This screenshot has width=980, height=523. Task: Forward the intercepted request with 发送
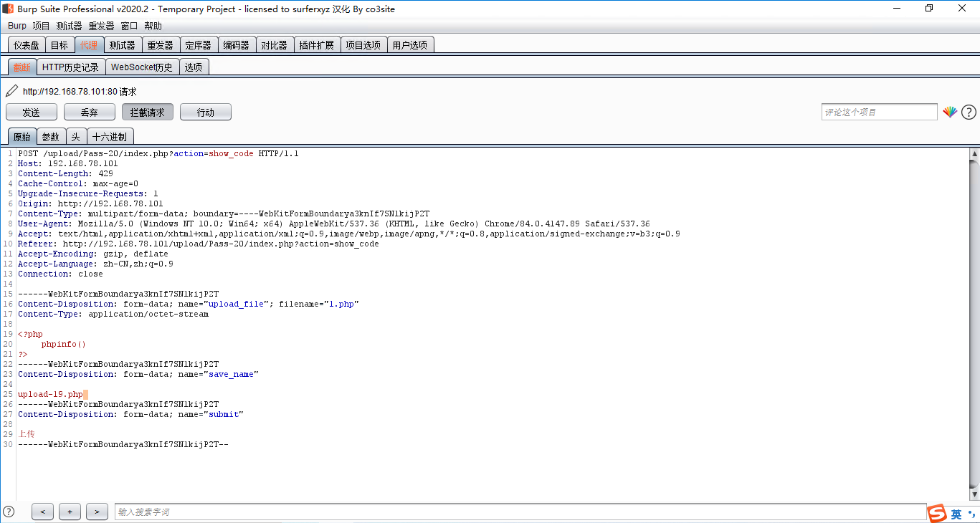31,112
